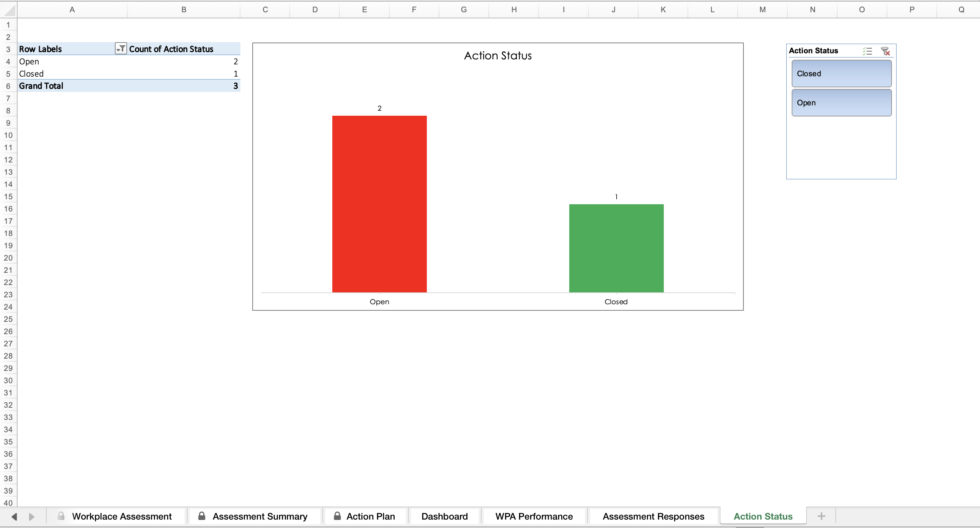The image size is (980, 528).
Task: Click the data label 2 above Open bar
Action: 379,108
